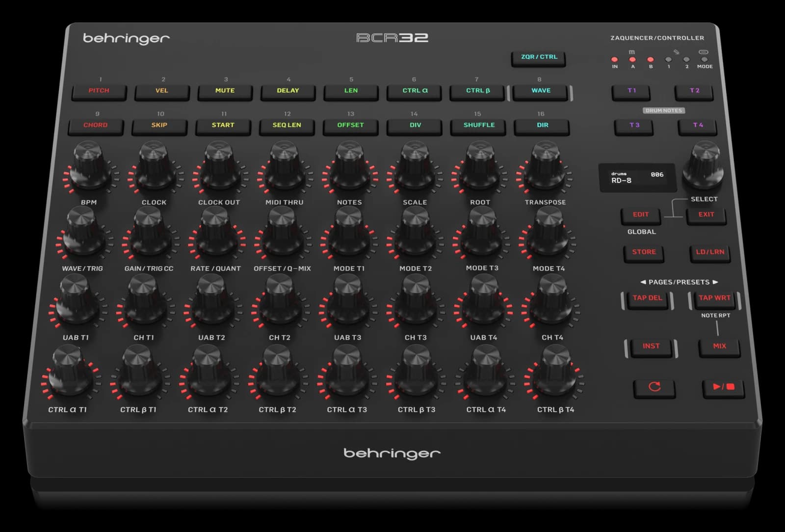
Task: Click the RD-8 preset display screen
Action: [x=637, y=178]
